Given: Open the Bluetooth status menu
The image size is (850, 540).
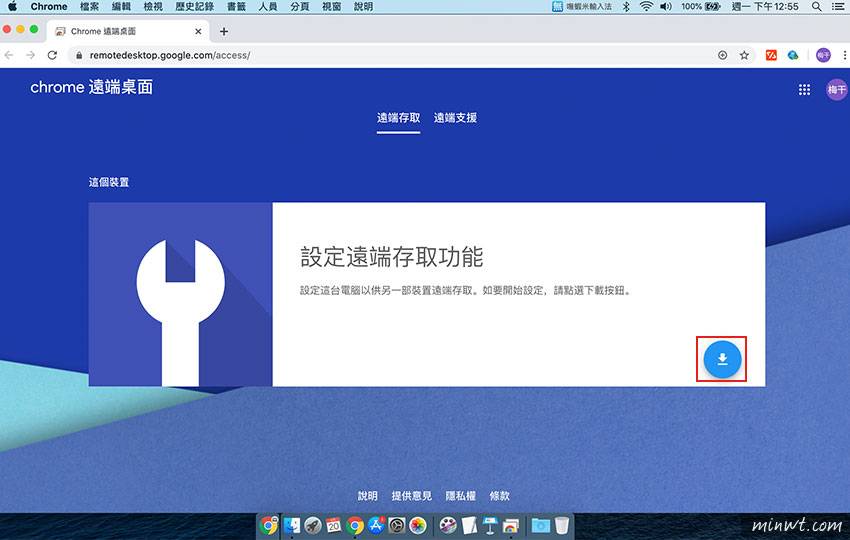Looking at the screenshot, I should point(626,7).
